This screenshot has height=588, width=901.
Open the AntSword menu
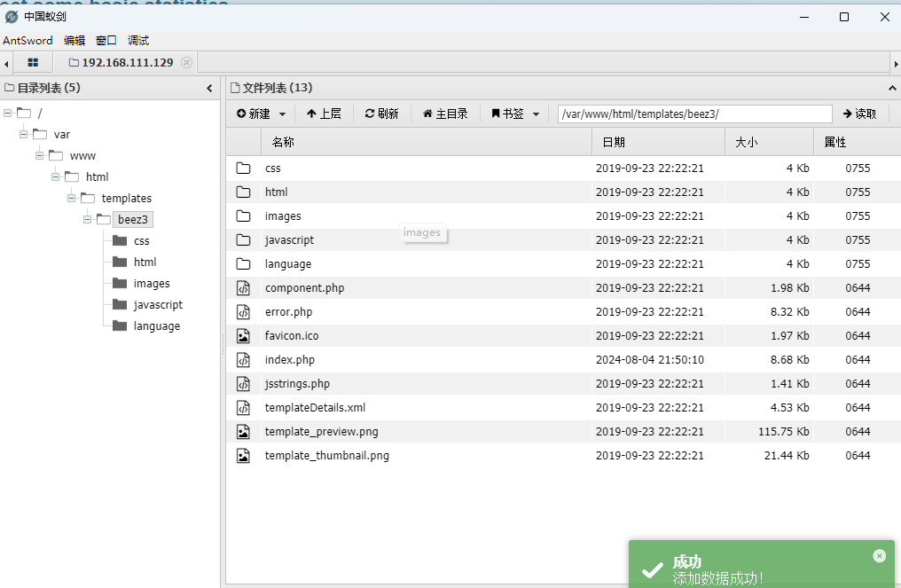pos(27,40)
